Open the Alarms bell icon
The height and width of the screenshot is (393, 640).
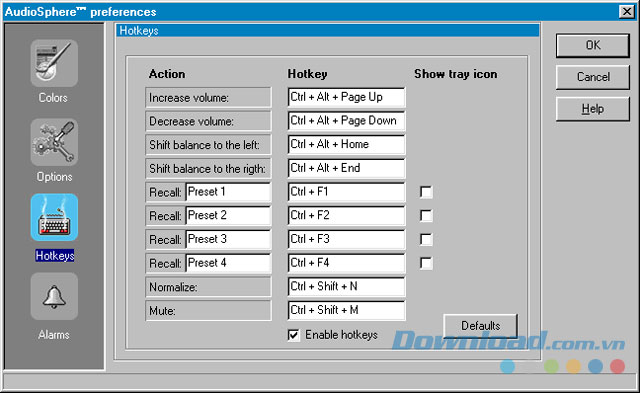54,296
